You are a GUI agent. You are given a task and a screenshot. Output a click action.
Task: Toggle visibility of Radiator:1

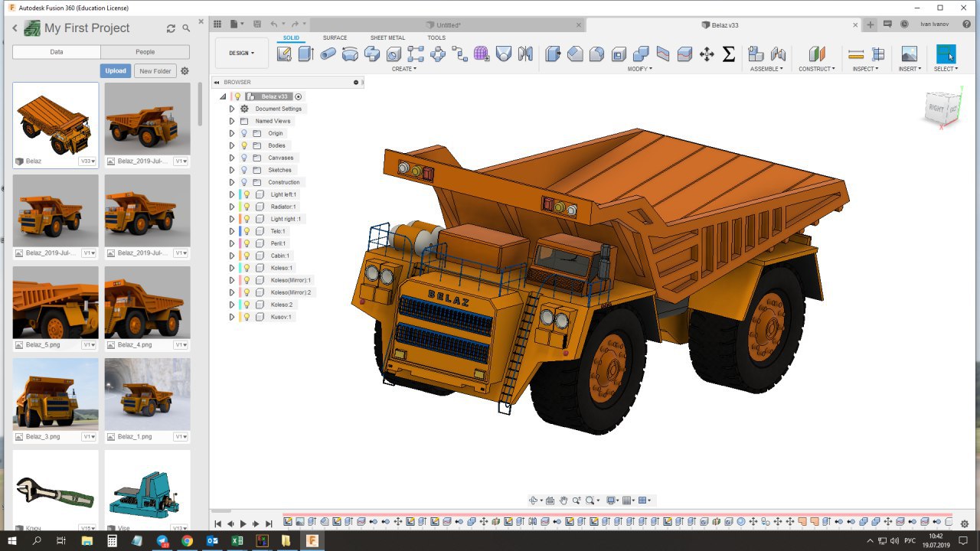(247, 207)
